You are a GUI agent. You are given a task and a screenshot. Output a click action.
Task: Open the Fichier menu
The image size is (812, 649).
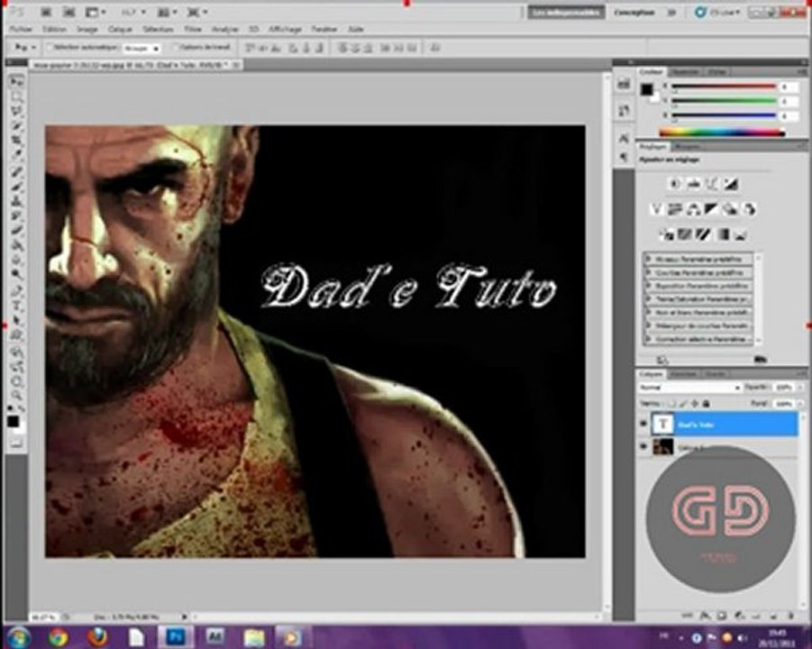pyautogui.click(x=21, y=29)
